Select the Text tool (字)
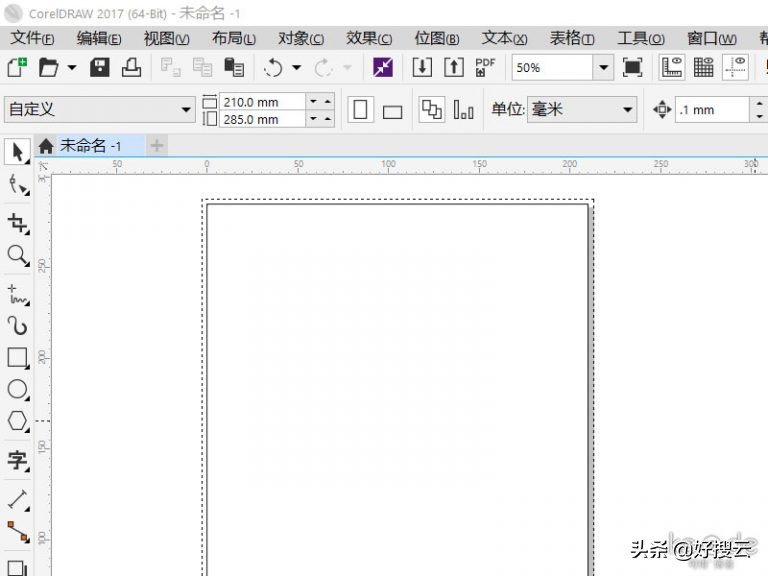The image size is (768, 576). pyautogui.click(x=17, y=461)
